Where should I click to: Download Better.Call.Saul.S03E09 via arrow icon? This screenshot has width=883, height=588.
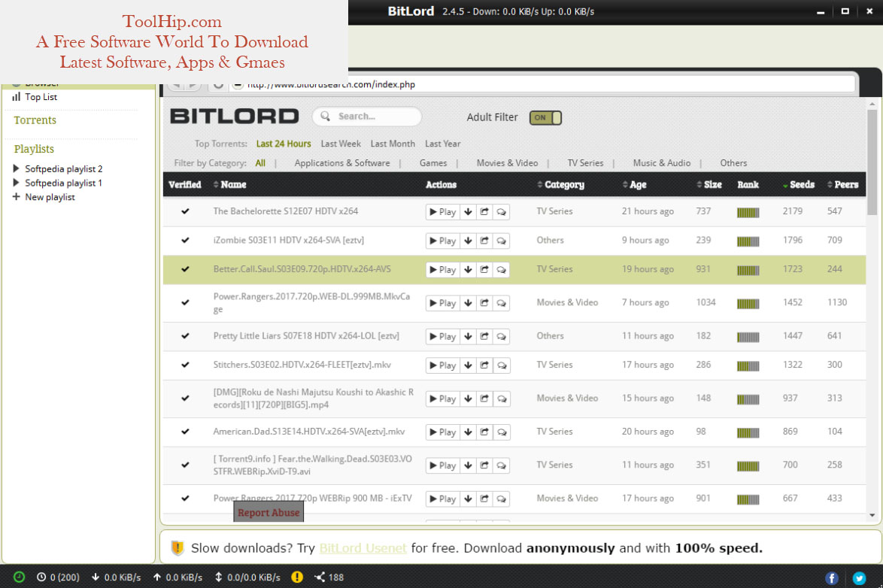(x=468, y=270)
